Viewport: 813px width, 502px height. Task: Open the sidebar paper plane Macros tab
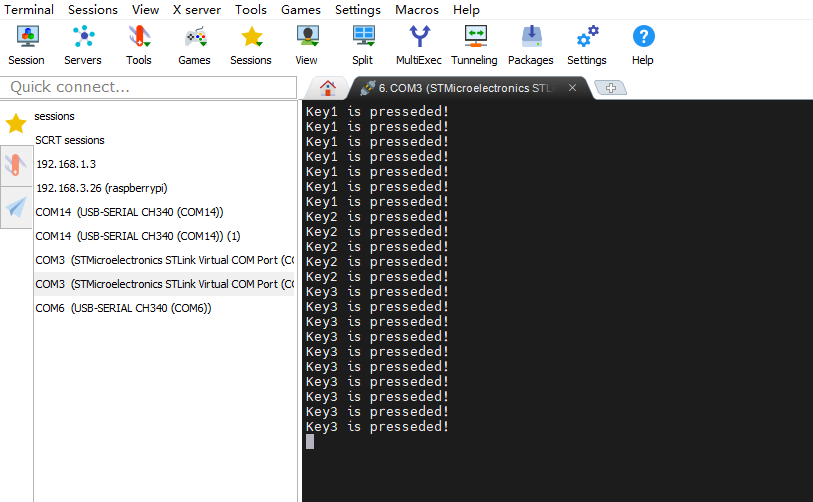pos(16,207)
